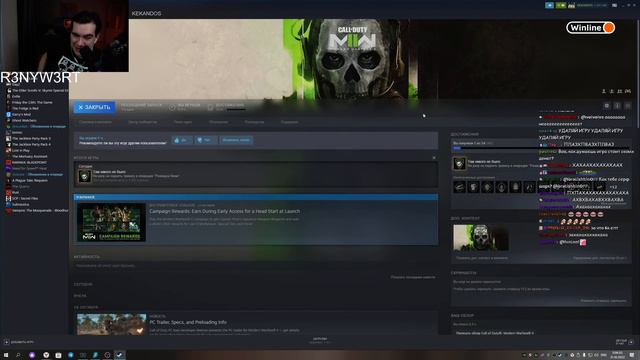Open Windows taskbar search icon

pyautogui.click(x=18, y=355)
